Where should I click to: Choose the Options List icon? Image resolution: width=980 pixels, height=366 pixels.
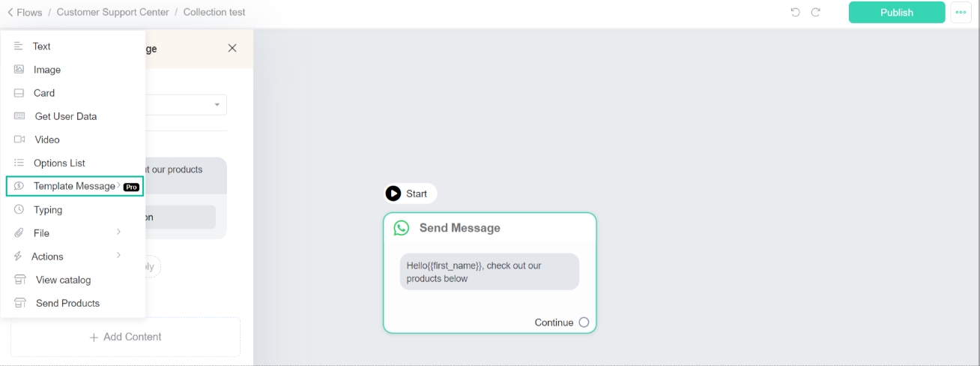click(19, 163)
